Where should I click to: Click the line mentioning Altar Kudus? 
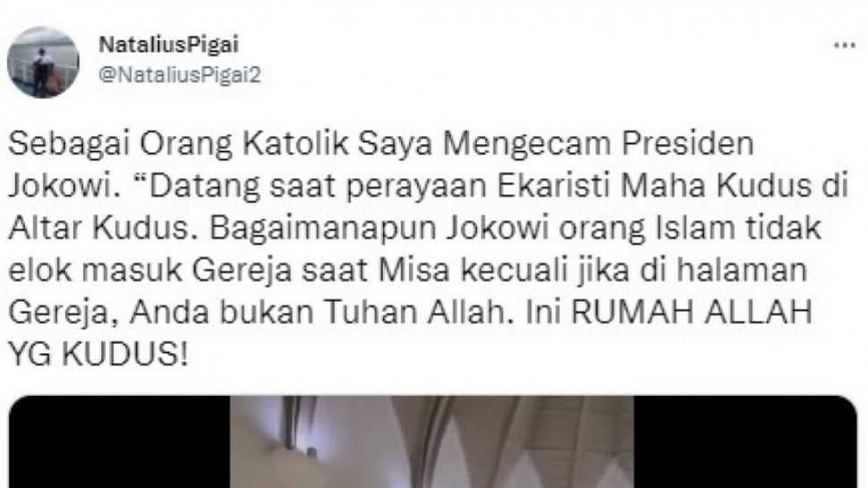coord(414,228)
